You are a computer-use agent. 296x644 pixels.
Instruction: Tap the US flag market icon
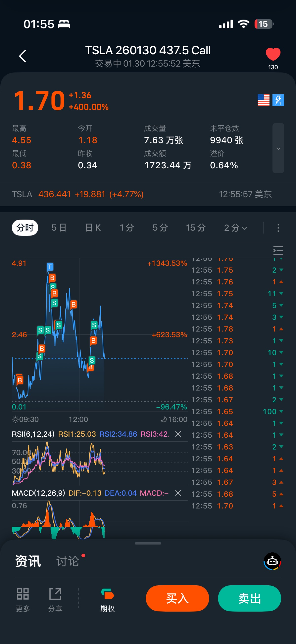click(263, 100)
